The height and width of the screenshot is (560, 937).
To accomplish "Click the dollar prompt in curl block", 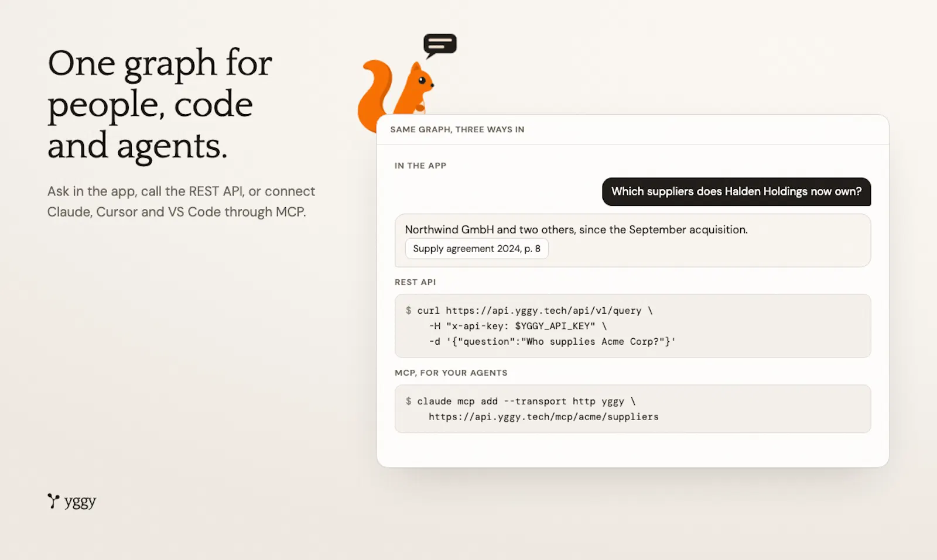I will [x=408, y=311].
